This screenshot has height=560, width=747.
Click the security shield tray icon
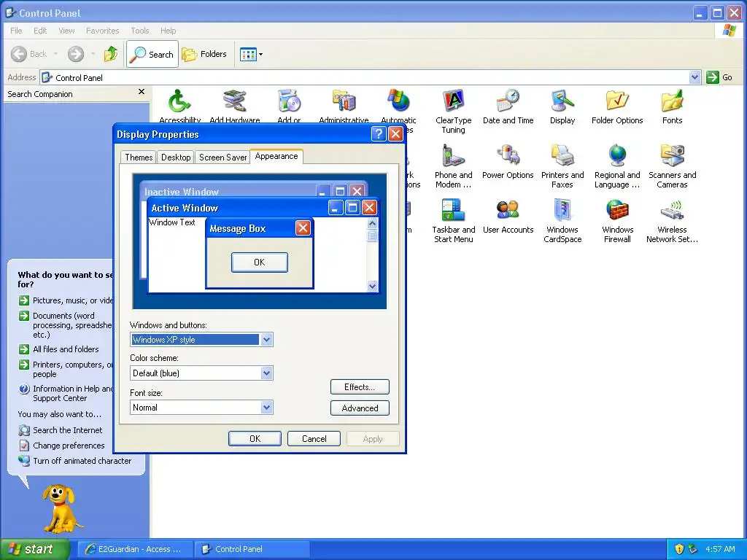coord(679,548)
